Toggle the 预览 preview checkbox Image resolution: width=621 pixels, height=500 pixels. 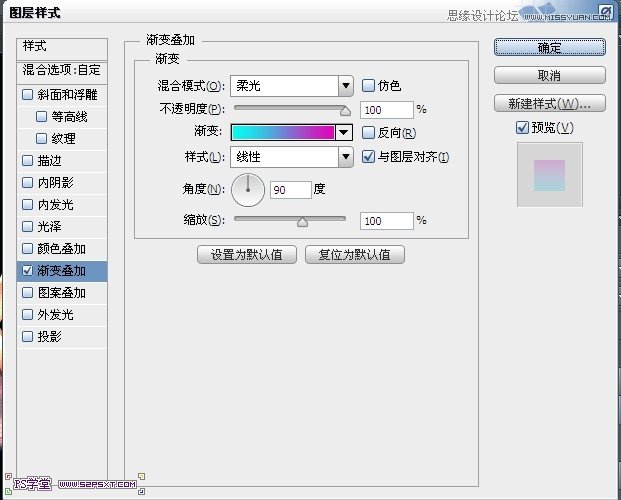pos(522,128)
